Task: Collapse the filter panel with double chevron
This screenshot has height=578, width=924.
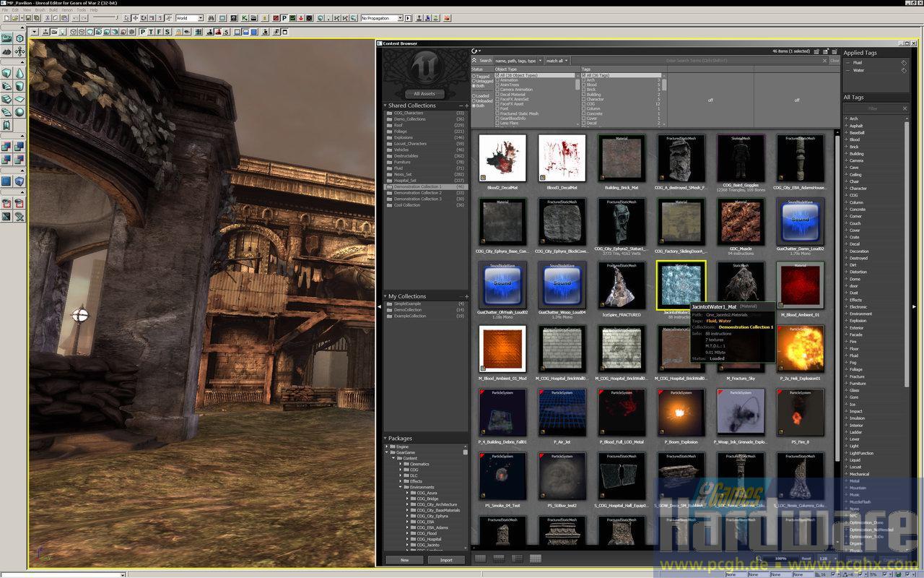Action: click(x=474, y=61)
